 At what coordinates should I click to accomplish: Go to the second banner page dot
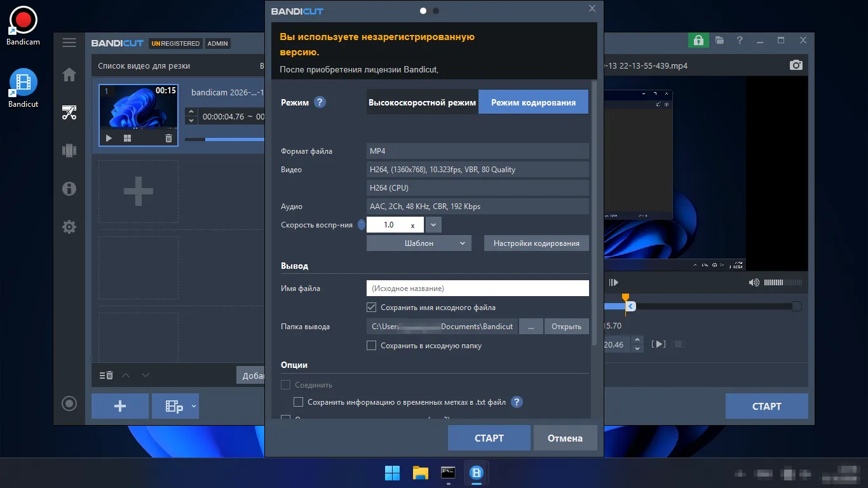pos(436,11)
